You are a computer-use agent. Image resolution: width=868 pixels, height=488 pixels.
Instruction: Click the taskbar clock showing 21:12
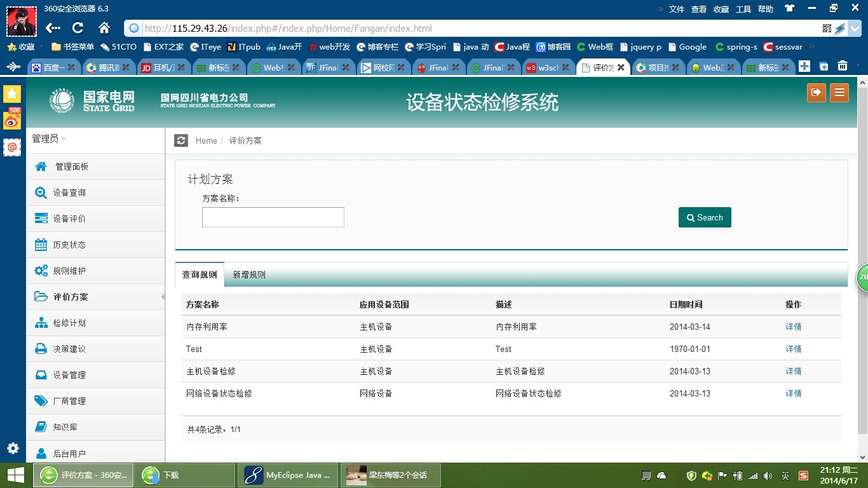(x=839, y=475)
